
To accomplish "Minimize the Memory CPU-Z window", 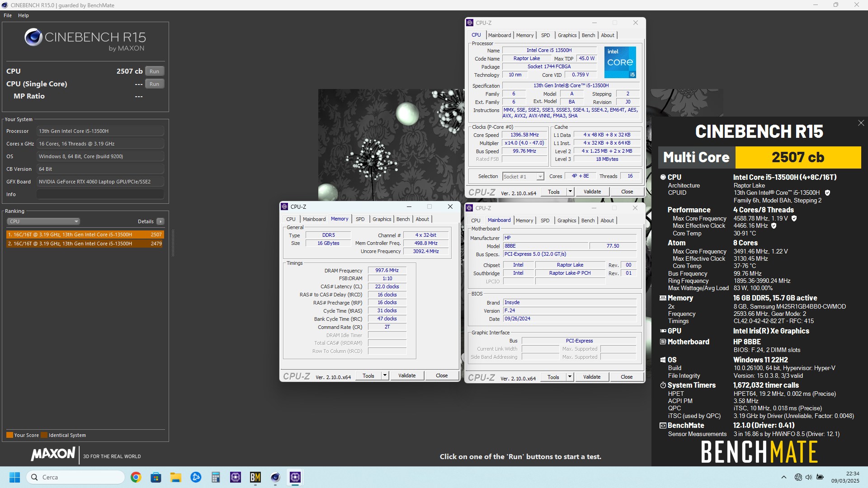I will tap(409, 206).
